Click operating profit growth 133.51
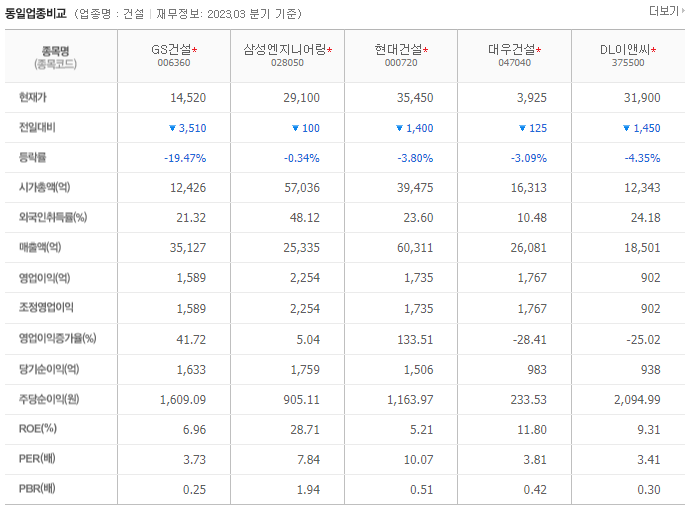Viewport: 697px width, 517px height. (x=415, y=340)
